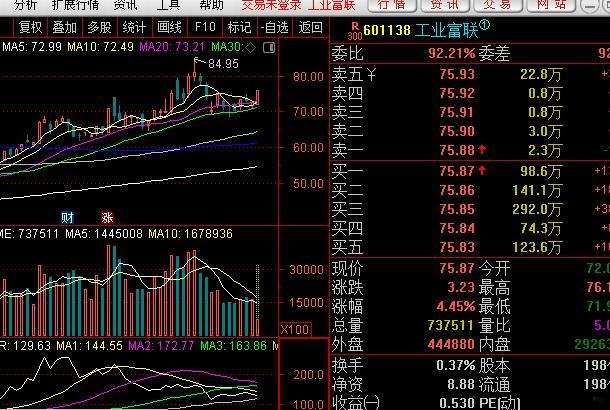Click 返回 to go back
610x410 pixels.
tap(310, 28)
